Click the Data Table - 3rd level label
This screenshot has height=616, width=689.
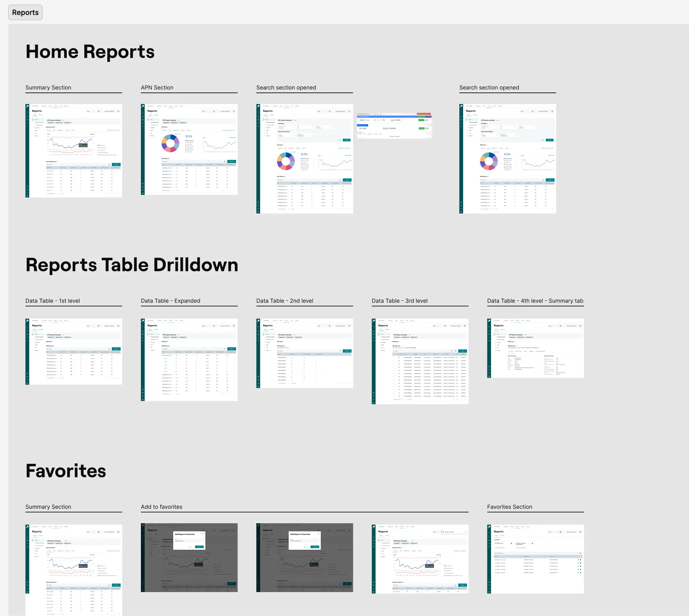tap(400, 301)
